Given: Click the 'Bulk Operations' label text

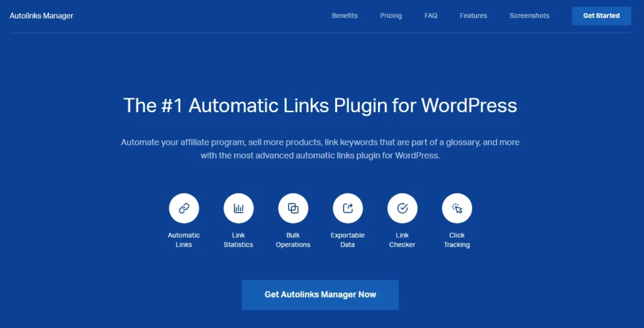Looking at the screenshot, I should [293, 240].
